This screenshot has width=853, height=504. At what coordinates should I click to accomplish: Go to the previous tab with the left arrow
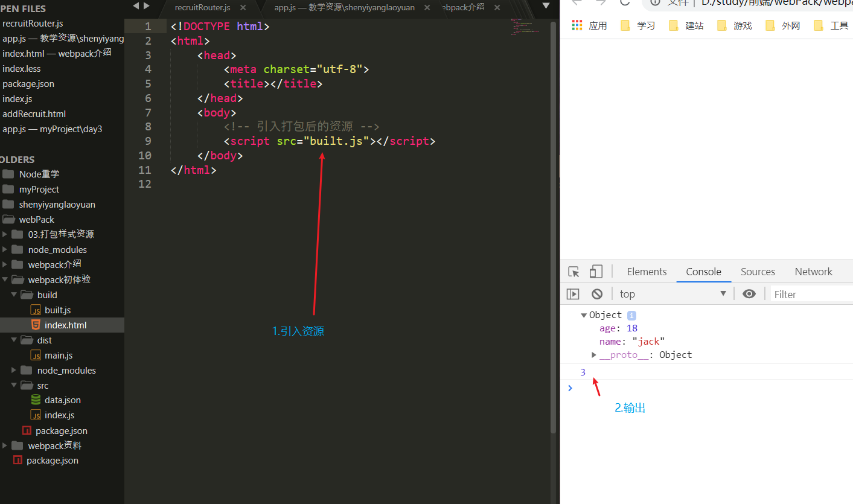135,6
